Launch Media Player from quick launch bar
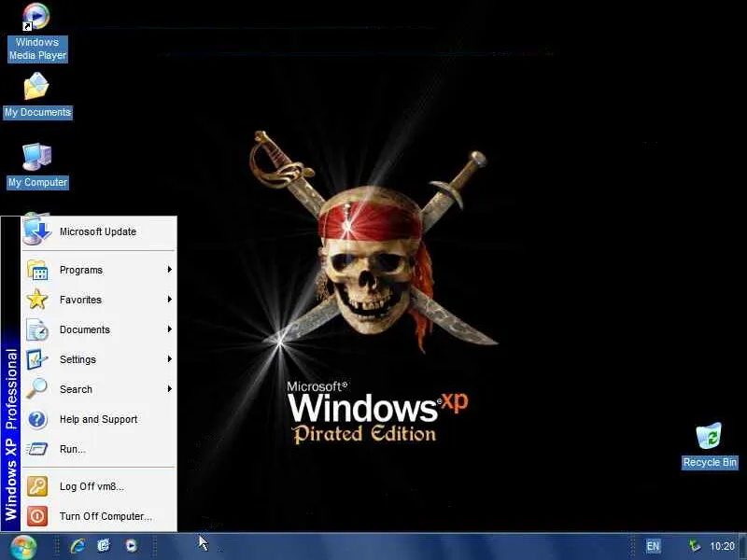 click(x=131, y=546)
